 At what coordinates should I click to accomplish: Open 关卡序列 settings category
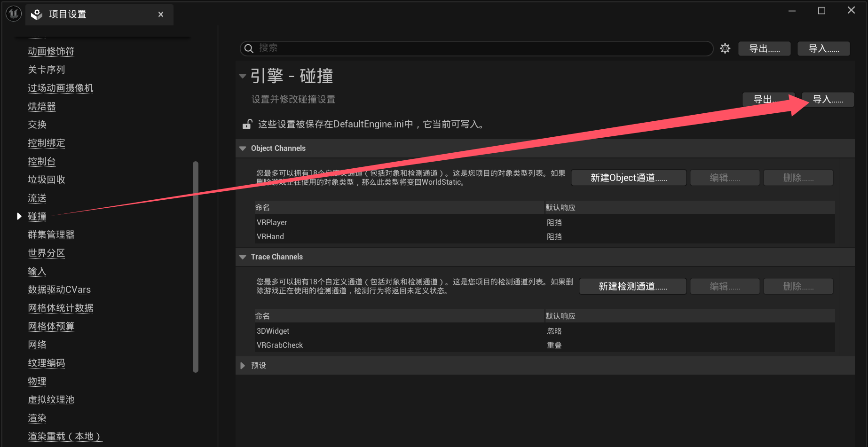[47, 70]
